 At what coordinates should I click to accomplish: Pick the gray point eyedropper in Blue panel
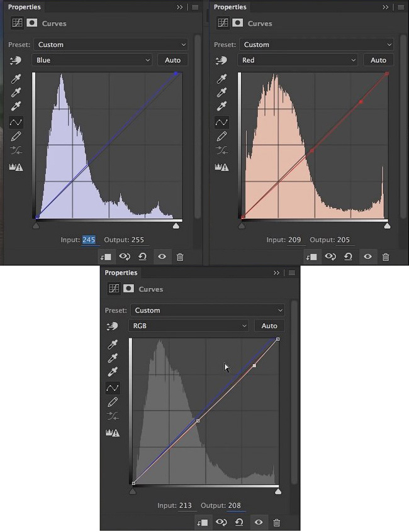pos(16,92)
